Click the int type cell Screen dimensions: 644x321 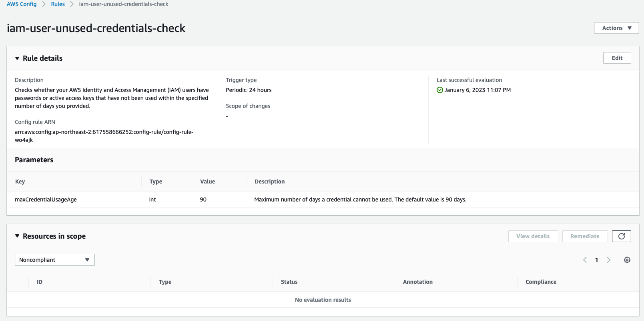click(152, 199)
